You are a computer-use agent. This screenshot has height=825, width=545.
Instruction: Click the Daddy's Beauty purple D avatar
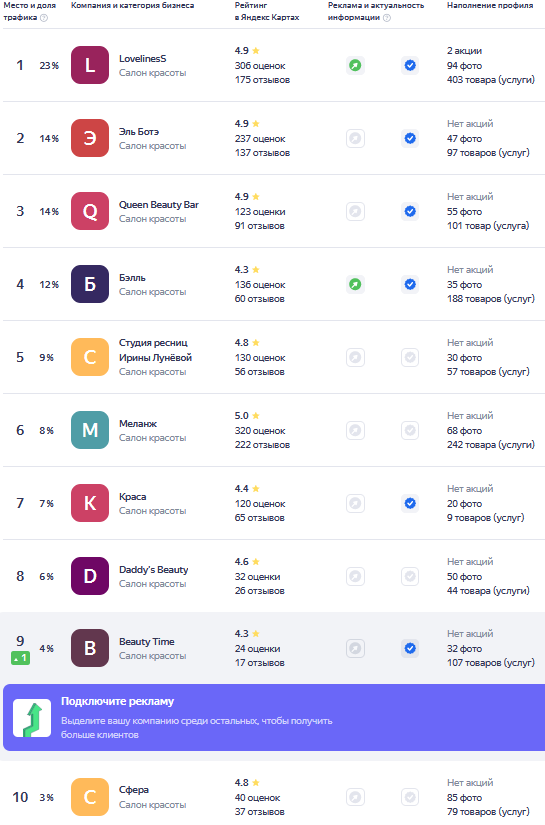point(90,576)
